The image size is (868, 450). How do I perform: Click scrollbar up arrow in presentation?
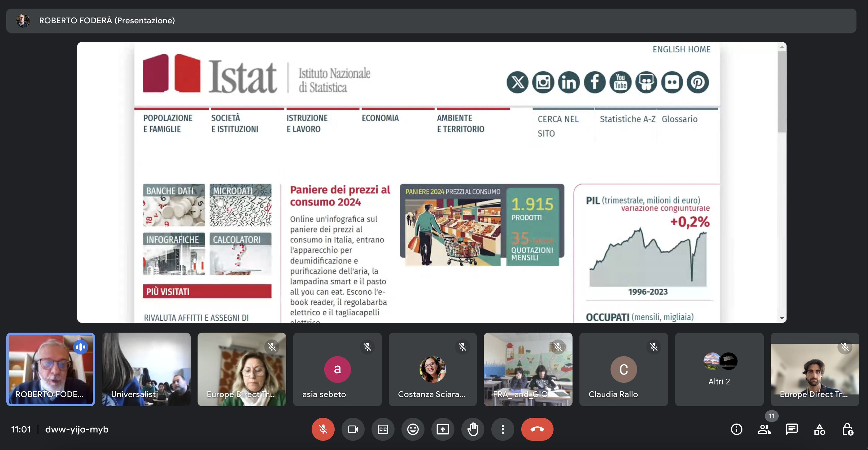coord(782,47)
